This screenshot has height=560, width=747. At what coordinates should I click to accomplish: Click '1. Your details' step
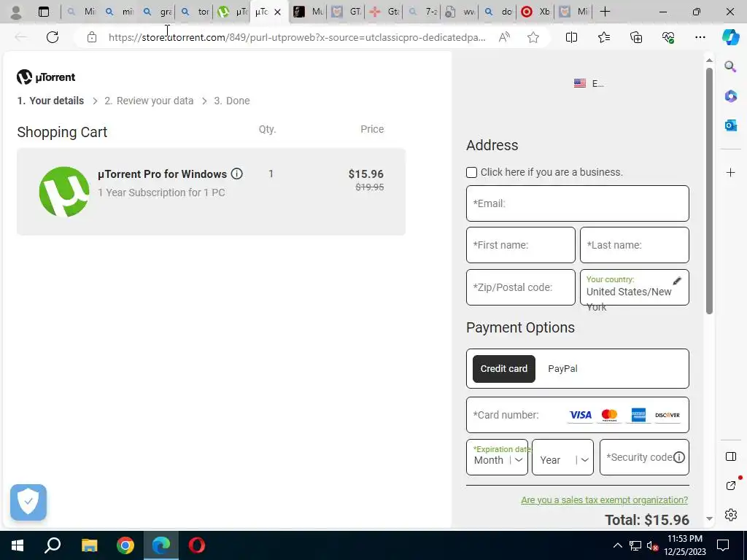point(50,101)
